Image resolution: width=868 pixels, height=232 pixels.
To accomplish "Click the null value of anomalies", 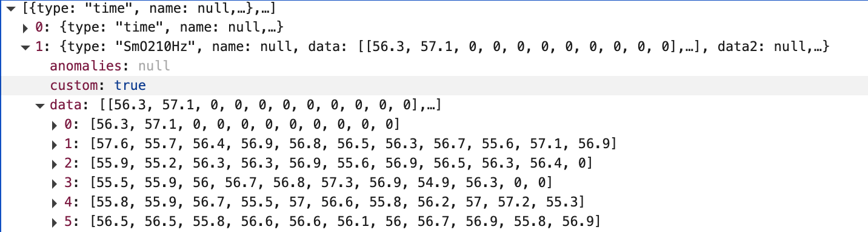I will [x=154, y=66].
